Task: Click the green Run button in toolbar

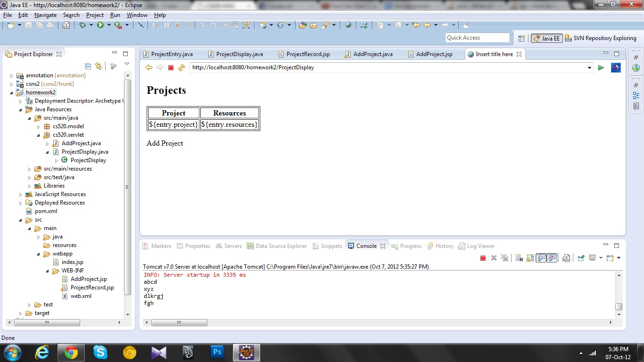Action: [x=100, y=25]
